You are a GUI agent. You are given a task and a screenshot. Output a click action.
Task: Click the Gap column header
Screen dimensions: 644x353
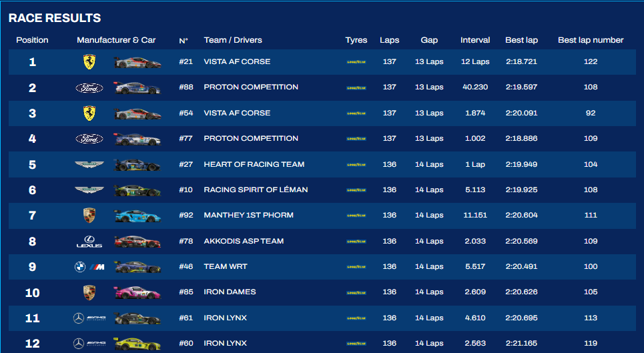[429, 40]
